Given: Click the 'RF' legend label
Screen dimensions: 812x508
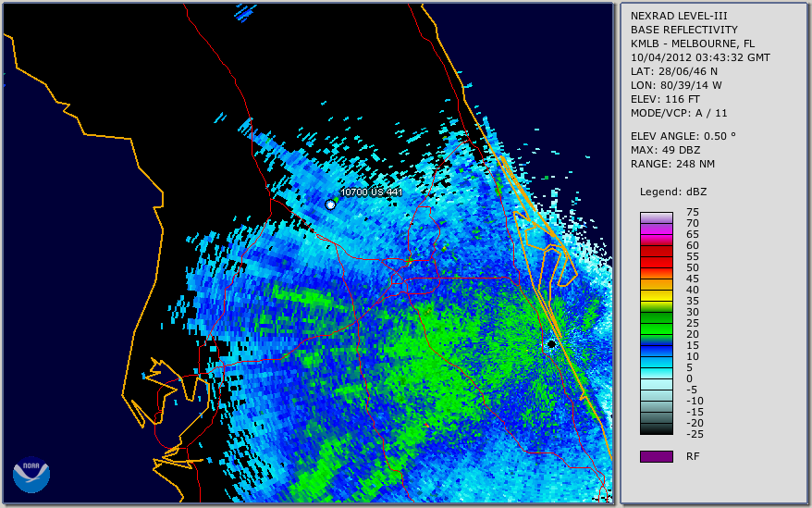Looking at the screenshot, I should coord(693,456).
